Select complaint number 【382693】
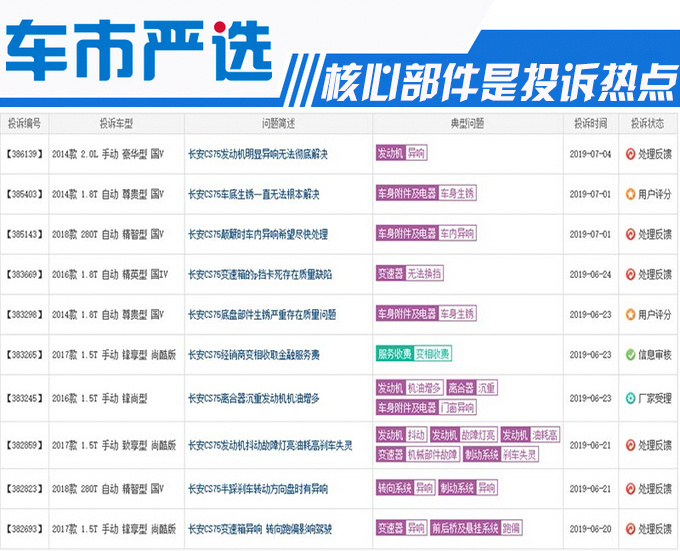680x551 pixels. [x=24, y=529]
